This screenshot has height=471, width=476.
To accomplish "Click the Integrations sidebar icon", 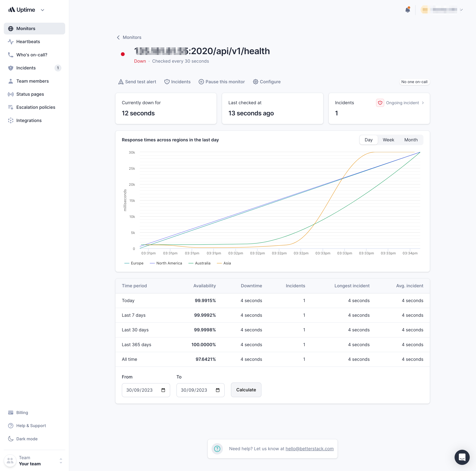I will [11, 120].
